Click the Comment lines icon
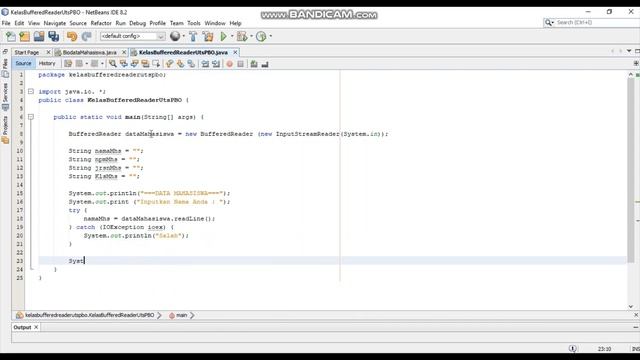The height and width of the screenshot is (360, 640). tap(254, 64)
